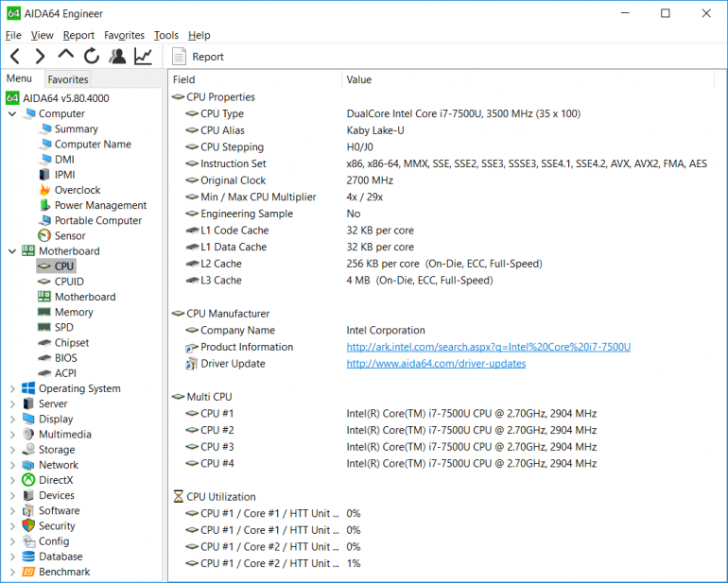
Task: Collapse the Motherboard tree node
Action: (x=12, y=251)
